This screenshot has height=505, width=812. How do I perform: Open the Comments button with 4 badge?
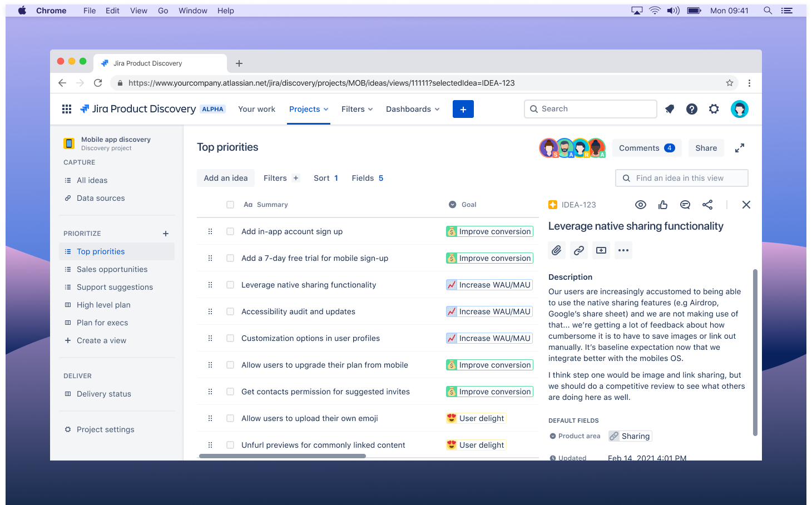[x=647, y=148]
